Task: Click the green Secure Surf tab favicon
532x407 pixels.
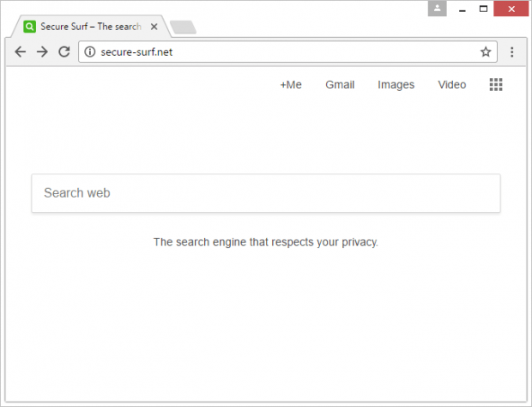Action: tap(29, 27)
